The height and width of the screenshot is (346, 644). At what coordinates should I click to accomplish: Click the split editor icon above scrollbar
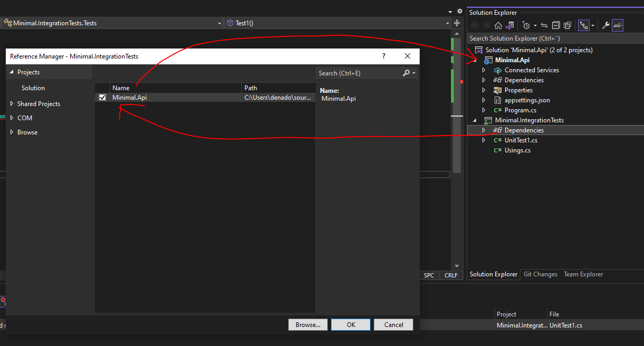[457, 23]
